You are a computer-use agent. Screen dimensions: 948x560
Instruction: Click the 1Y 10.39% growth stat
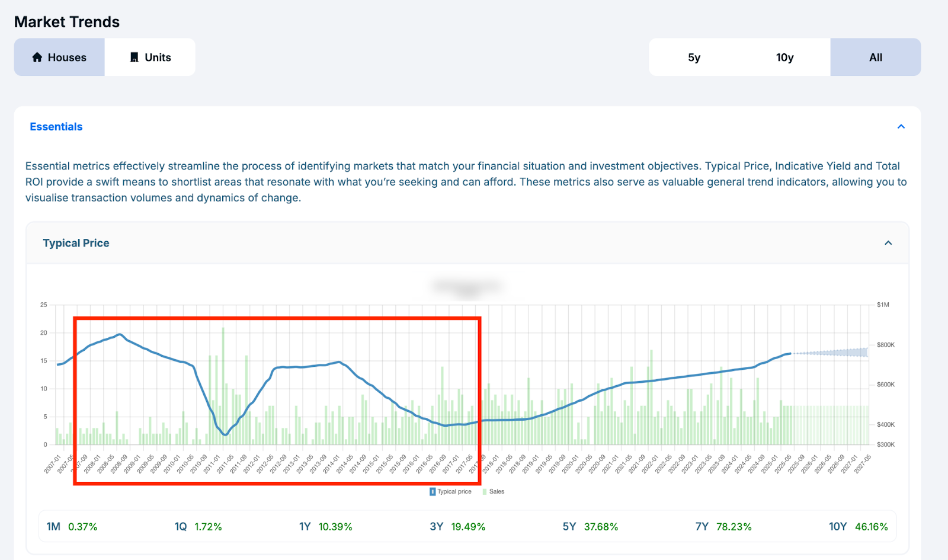point(325,527)
